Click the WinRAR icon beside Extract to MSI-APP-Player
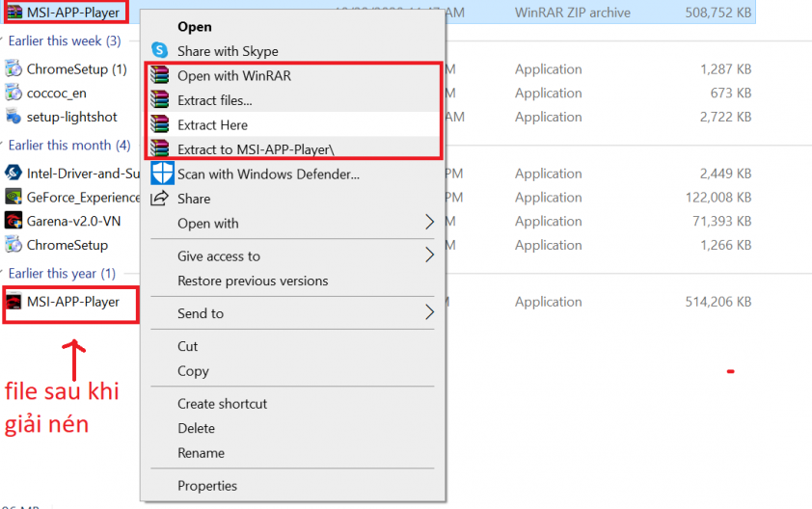The image size is (812, 509). (160, 149)
